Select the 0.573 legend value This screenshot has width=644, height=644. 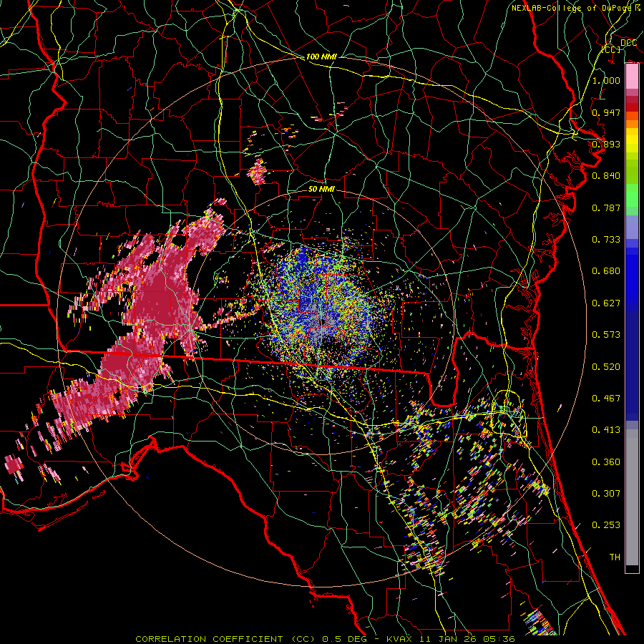point(606,335)
